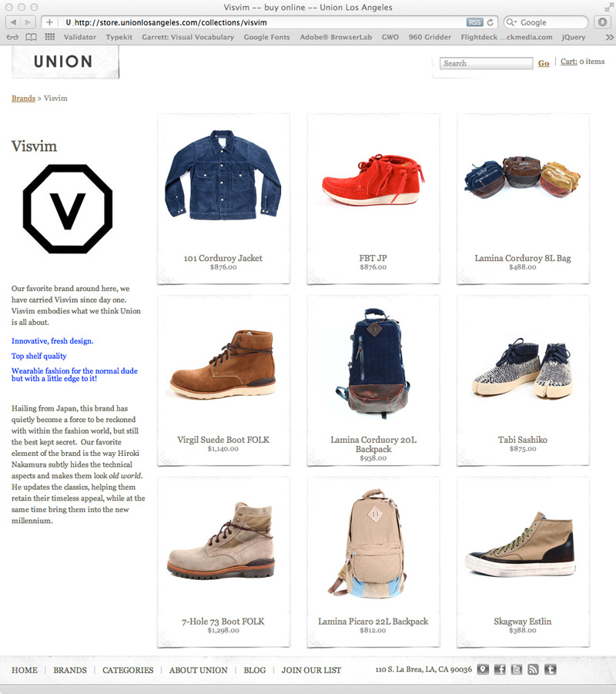Open the bookmarks book icon
Image resolution: width=616 pixels, height=694 pixels.
tap(31, 37)
